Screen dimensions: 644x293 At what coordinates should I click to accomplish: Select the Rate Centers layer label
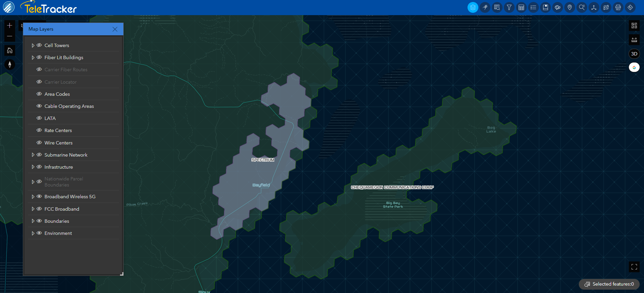[58, 130]
